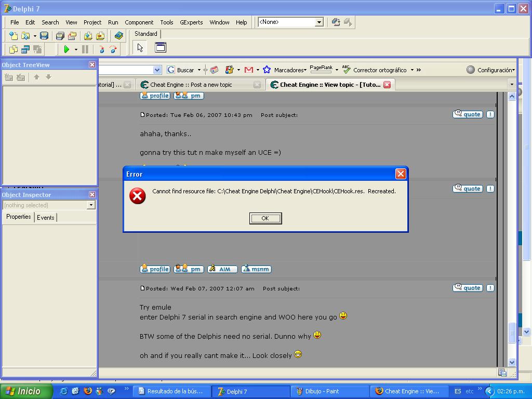532x399 pixels.
Task: Switch to the Properties tab
Action: click(x=18, y=217)
